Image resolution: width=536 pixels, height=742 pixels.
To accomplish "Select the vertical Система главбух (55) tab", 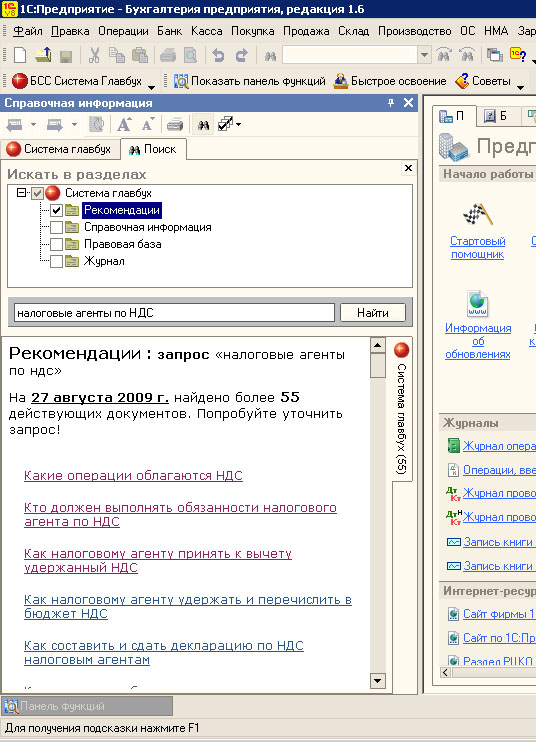I will tap(401, 409).
